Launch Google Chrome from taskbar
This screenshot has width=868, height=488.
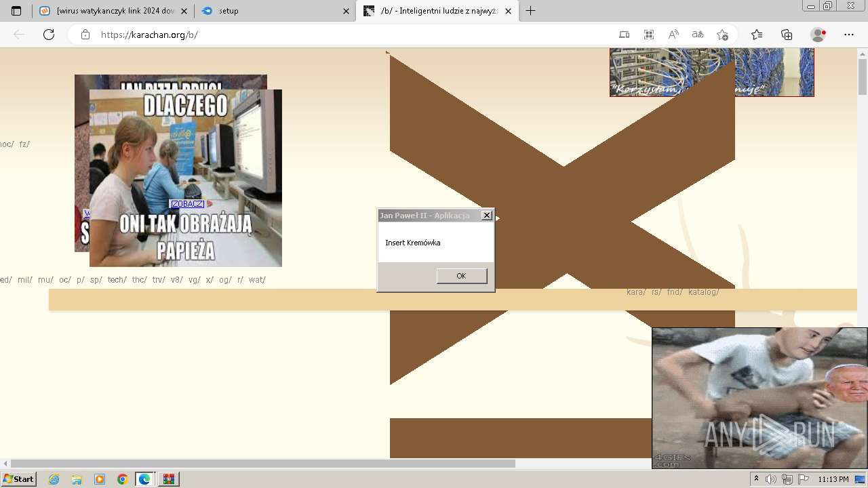[122, 479]
